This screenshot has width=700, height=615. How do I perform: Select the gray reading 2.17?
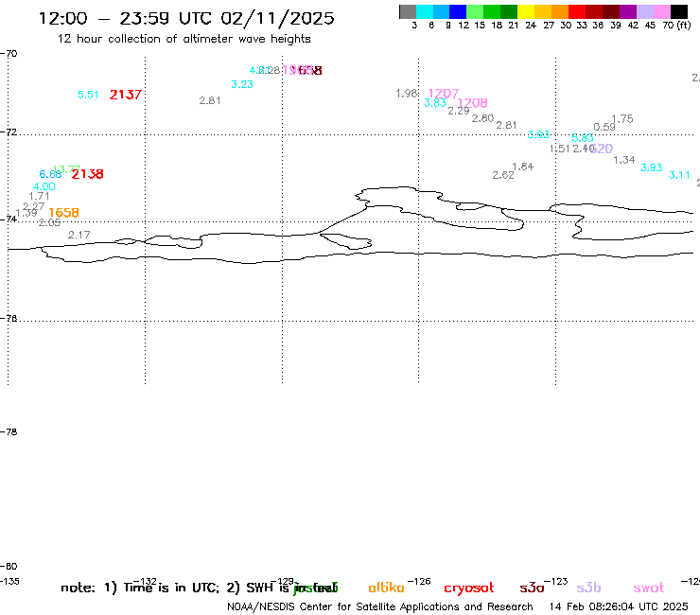coord(79,235)
